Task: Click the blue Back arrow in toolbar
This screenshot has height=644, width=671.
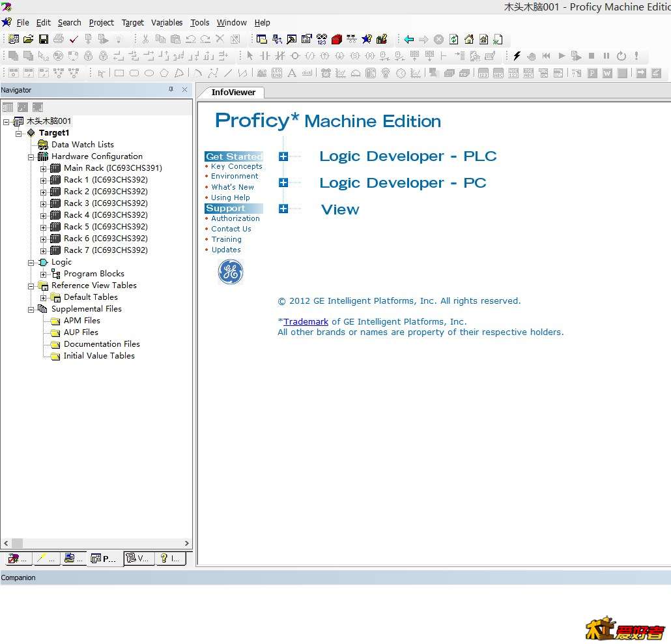Action: tap(408, 39)
